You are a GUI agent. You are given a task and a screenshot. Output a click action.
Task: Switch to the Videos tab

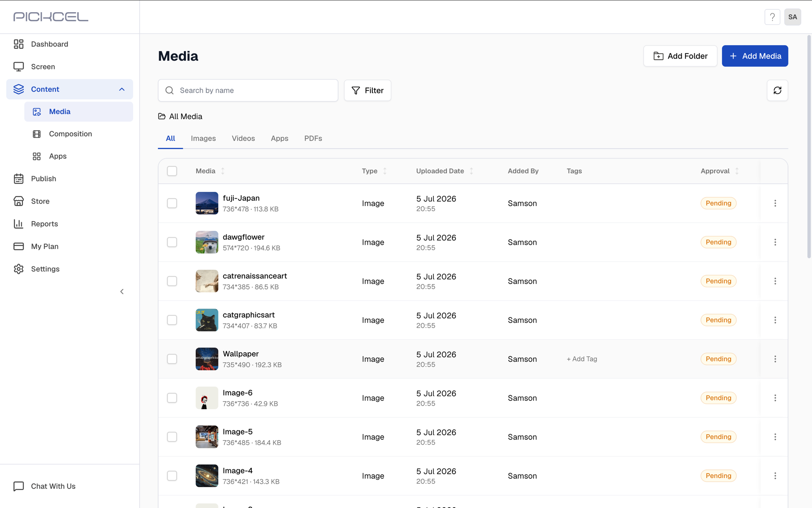coord(243,138)
